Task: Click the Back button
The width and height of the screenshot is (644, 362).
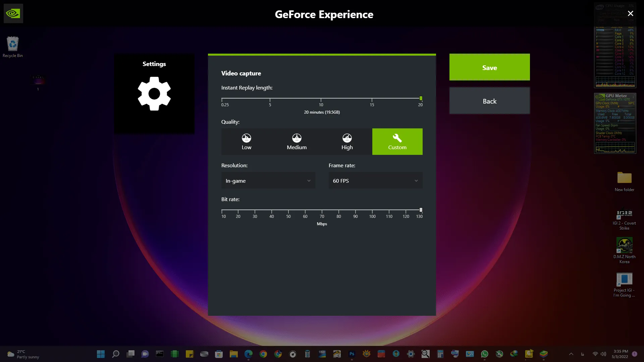Action: 490,101
